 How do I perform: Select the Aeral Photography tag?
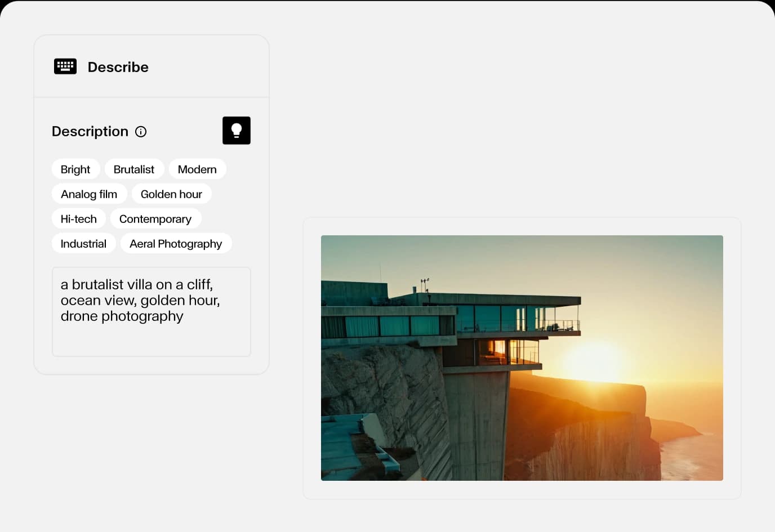click(176, 244)
